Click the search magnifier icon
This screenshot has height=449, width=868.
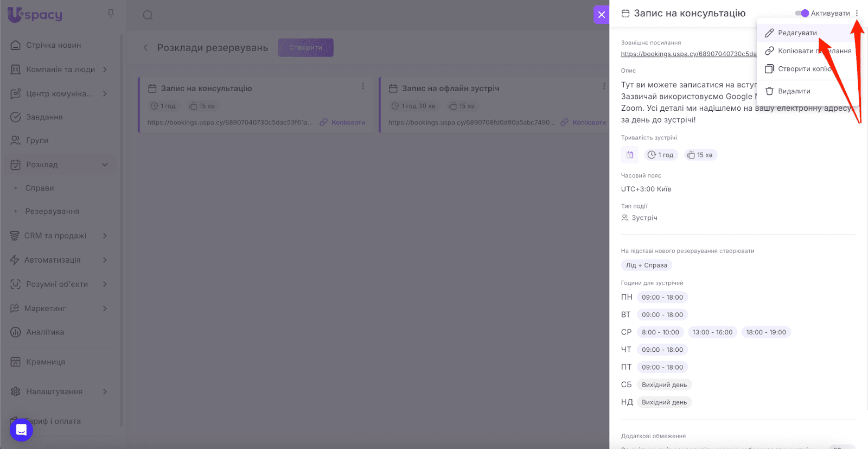pos(148,15)
